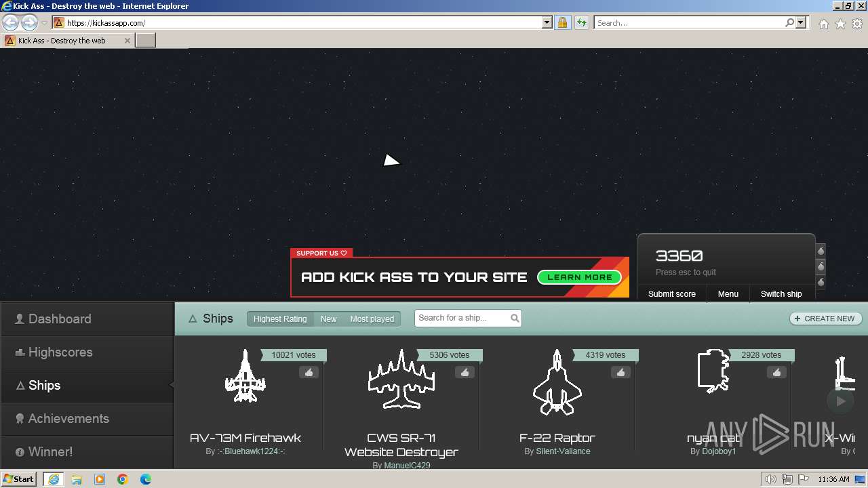
Task: Click Switch ship button
Action: tap(781, 293)
